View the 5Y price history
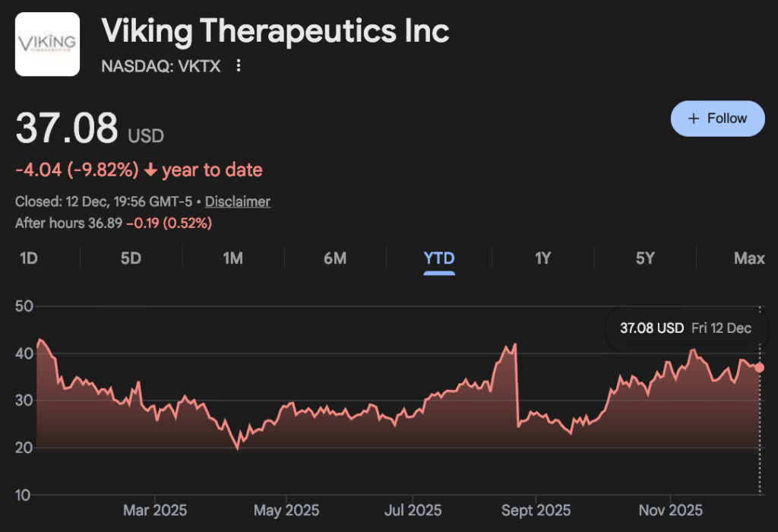 645,258
